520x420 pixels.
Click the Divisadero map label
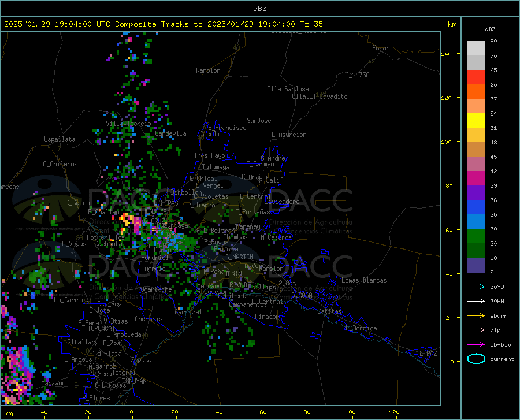pos(282,202)
